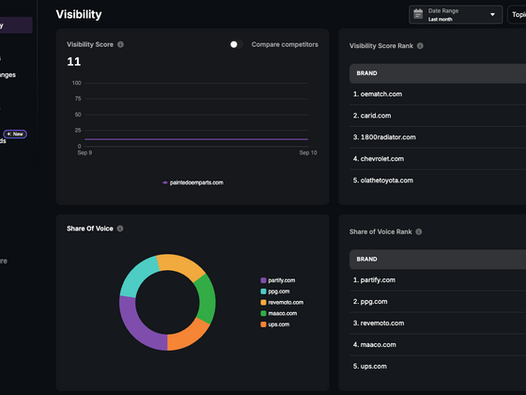Click the orange ups.com legend swatch

[x=263, y=325]
